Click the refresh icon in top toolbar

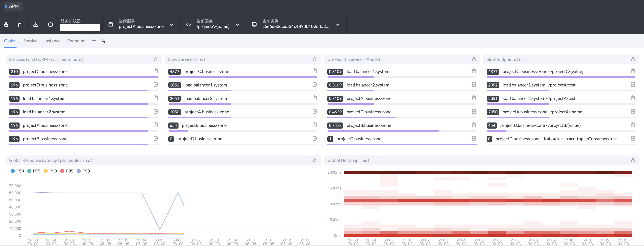(51, 24)
